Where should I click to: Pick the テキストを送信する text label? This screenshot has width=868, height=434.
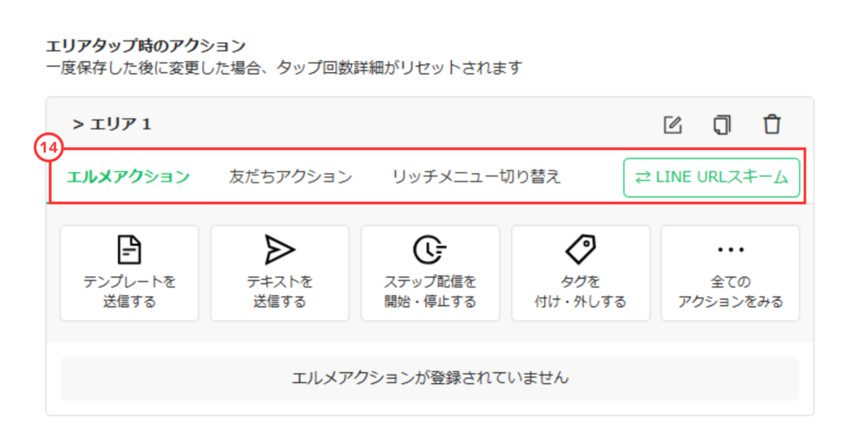[x=280, y=292]
